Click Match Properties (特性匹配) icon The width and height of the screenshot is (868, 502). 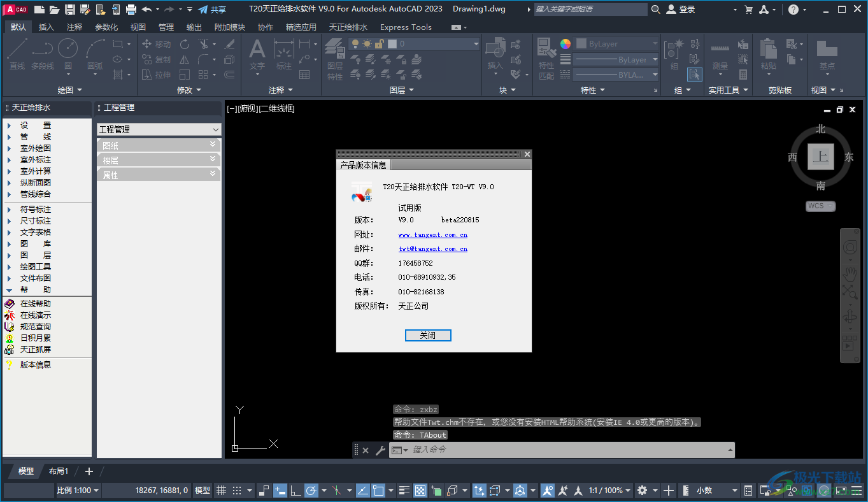pos(546,59)
